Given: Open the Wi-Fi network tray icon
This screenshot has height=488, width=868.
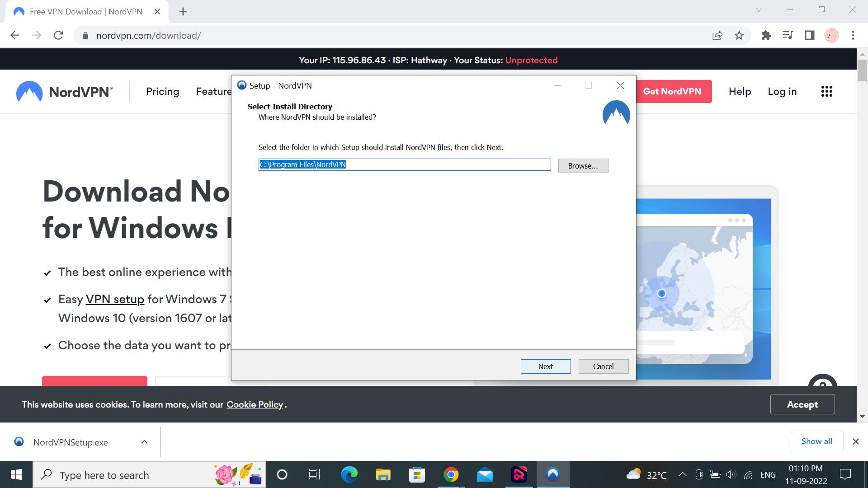Looking at the screenshot, I should pyautogui.click(x=748, y=475).
